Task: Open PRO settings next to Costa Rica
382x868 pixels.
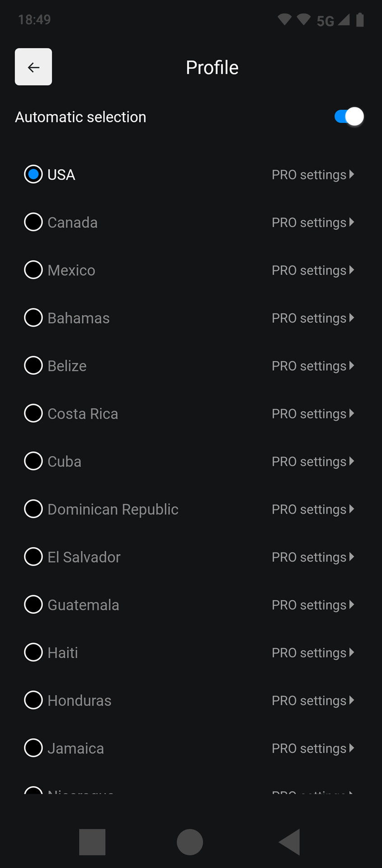Action: tap(313, 414)
